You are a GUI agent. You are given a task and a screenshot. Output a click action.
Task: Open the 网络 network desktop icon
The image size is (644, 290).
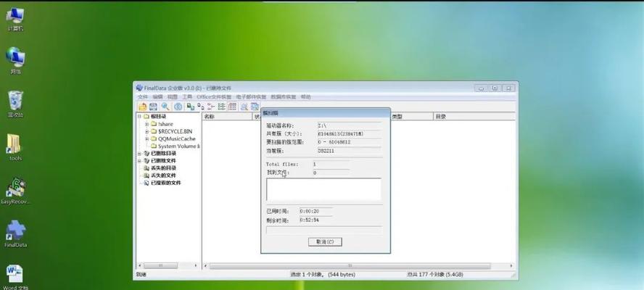15,61
